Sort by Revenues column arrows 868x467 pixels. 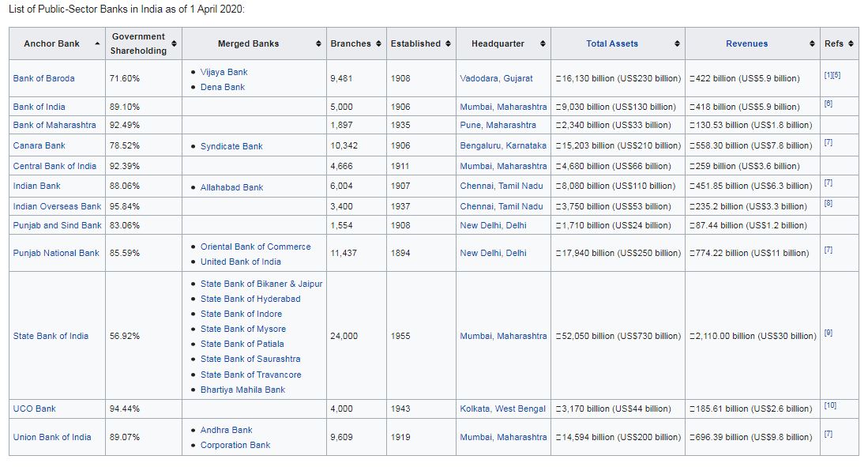pyautogui.click(x=812, y=43)
